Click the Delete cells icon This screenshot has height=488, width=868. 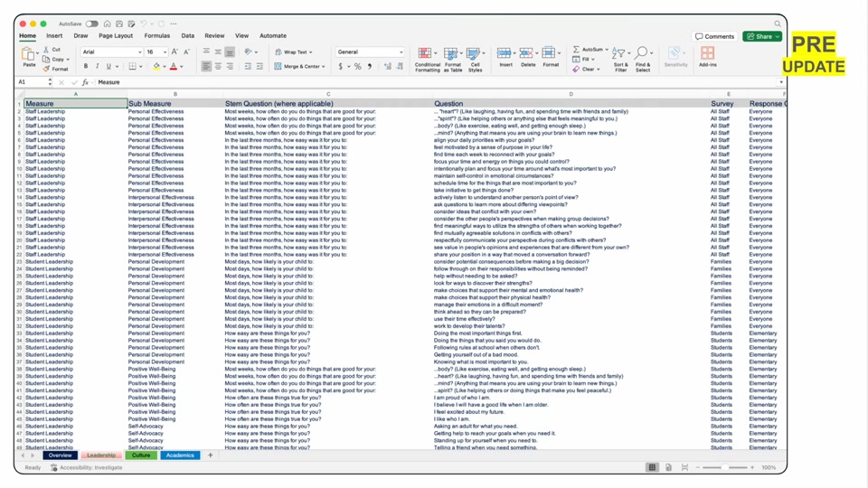[526, 53]
